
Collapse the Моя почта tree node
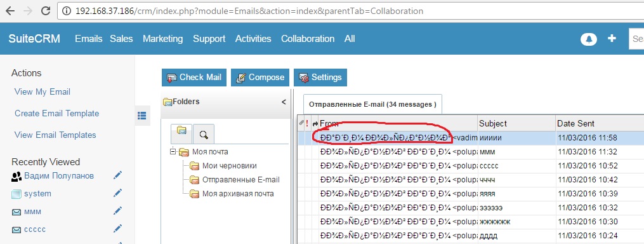(173, 152)
